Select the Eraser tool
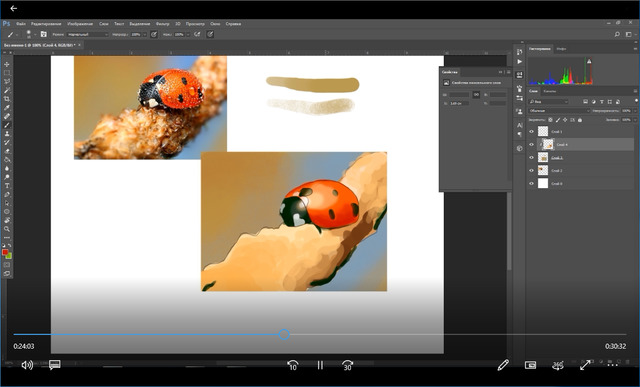This screenshot has width=640, height=387. point(7,151)
